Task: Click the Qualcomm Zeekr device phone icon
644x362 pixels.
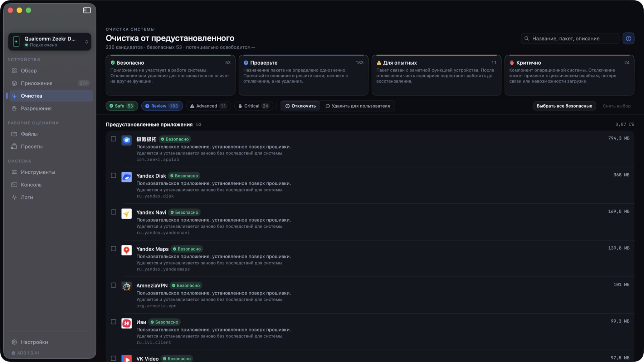Action: point(16,41)
